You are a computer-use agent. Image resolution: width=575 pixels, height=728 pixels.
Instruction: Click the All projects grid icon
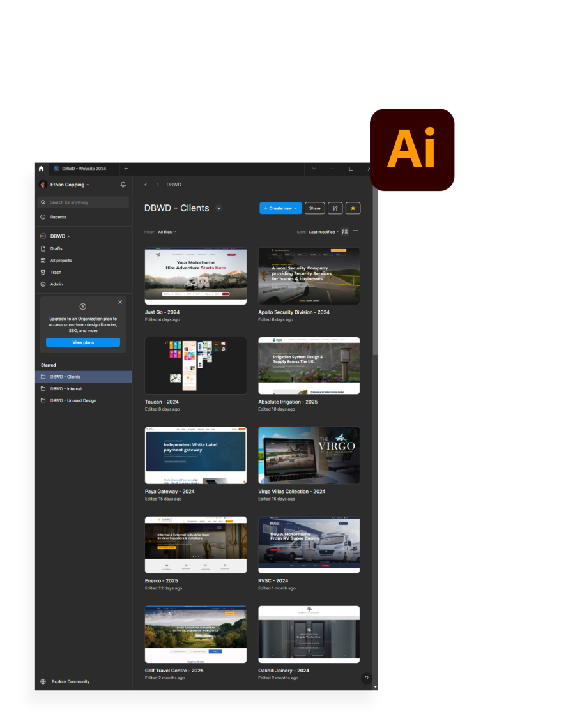pyautogui.click(x=43, y=261)
